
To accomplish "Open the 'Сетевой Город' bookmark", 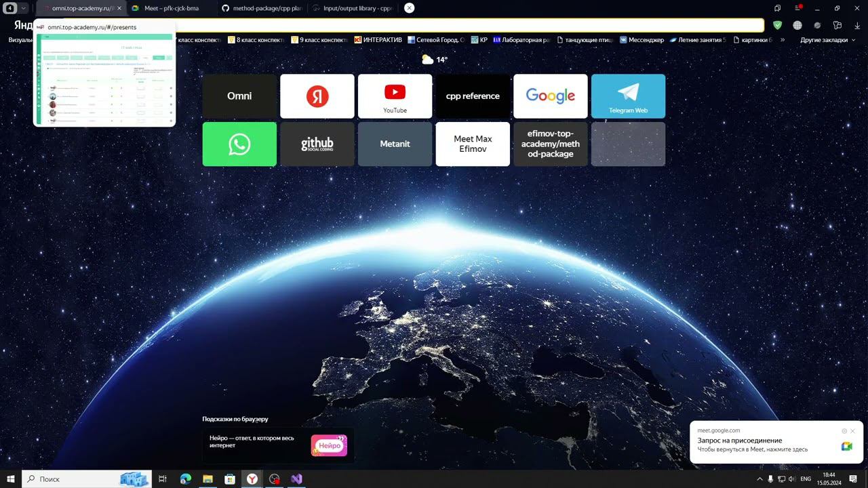I will (x=436, y=40).
